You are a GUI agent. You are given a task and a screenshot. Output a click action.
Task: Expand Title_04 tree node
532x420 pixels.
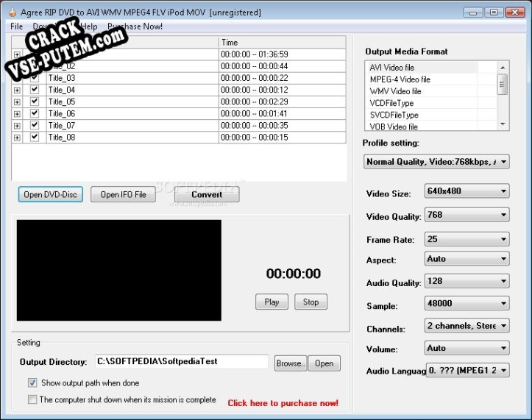pyautogui.click(x=17, y=90)
